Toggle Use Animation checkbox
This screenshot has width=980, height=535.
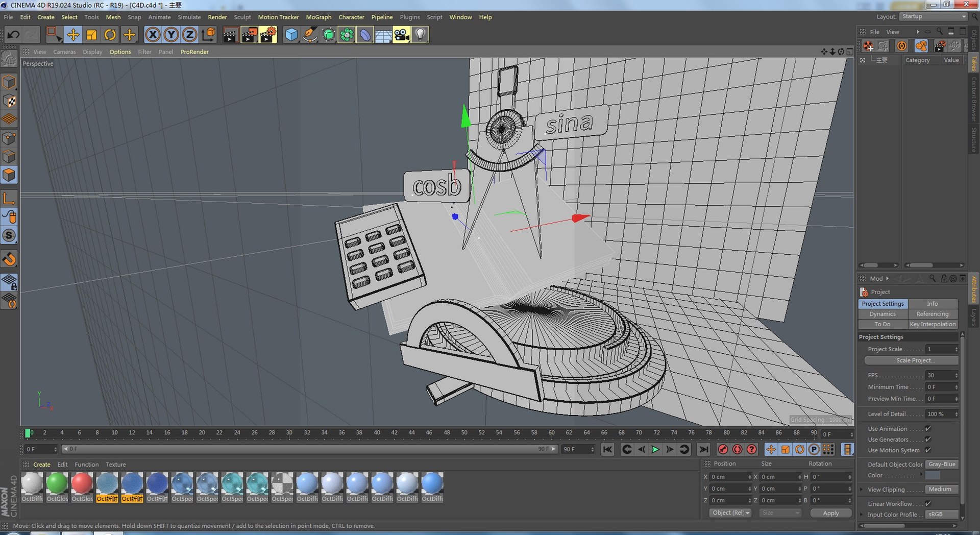click(928, 429)
